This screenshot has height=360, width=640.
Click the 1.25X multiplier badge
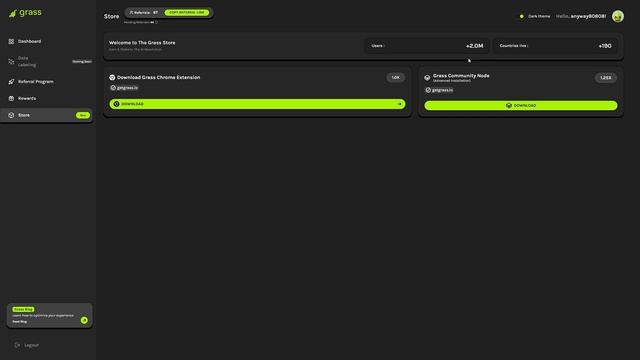606,78
